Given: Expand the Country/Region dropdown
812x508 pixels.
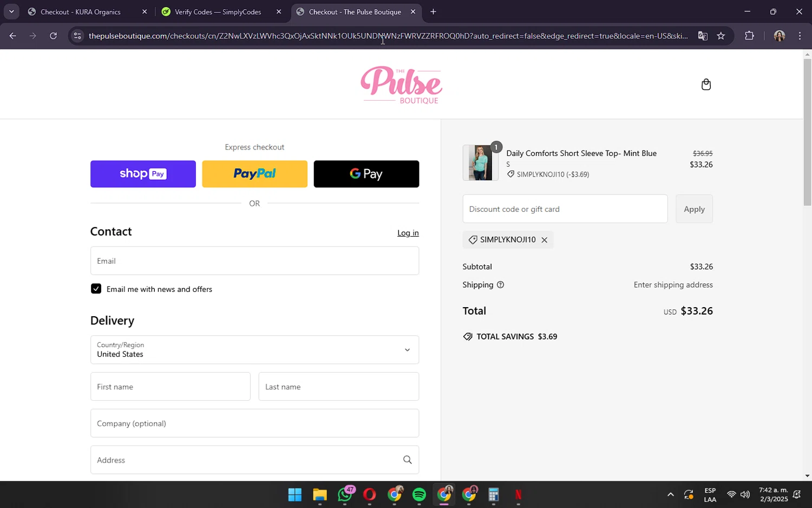Looking at the screenshot, I should coord(254,350).
